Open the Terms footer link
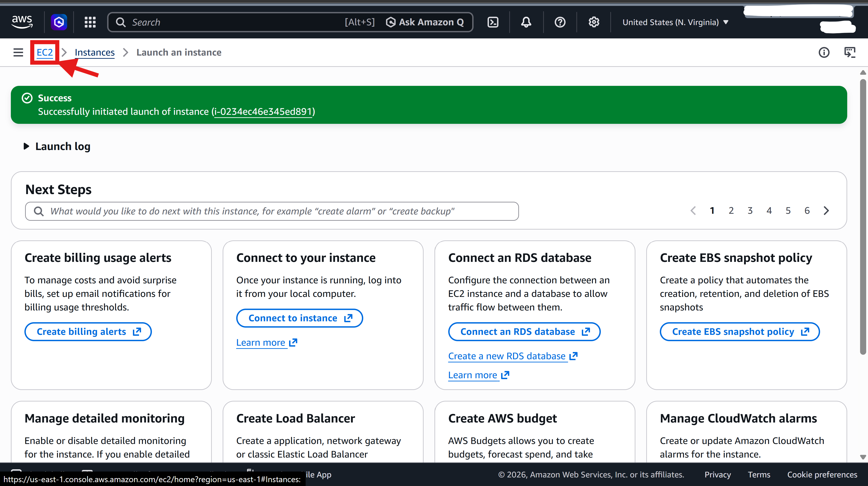 point(759,474)
